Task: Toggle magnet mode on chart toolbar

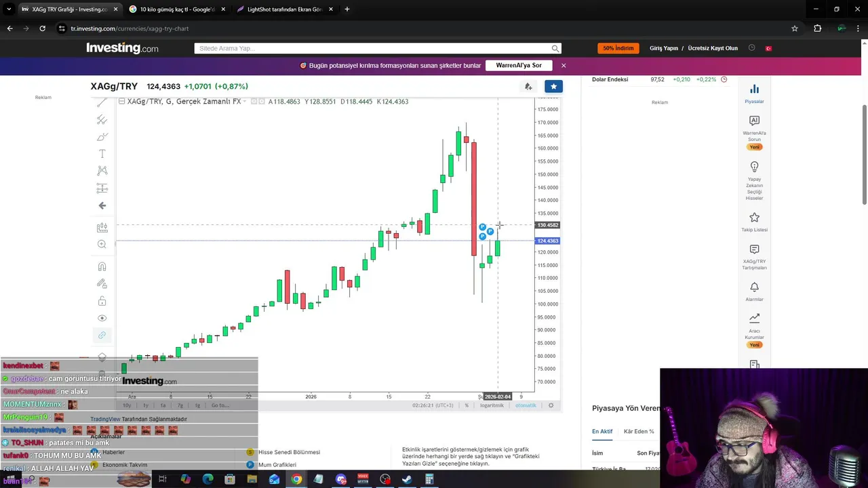Action: click(x=102, y=266)
